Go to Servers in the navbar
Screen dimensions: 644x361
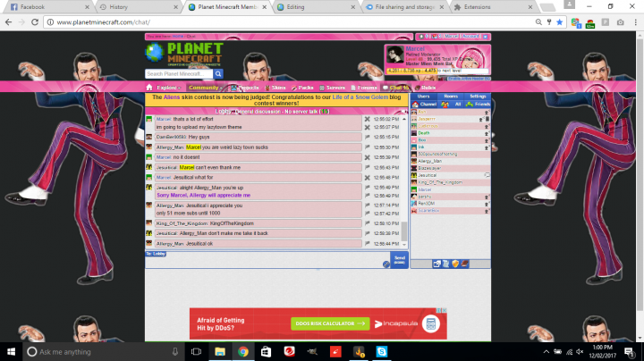[332, 88]
